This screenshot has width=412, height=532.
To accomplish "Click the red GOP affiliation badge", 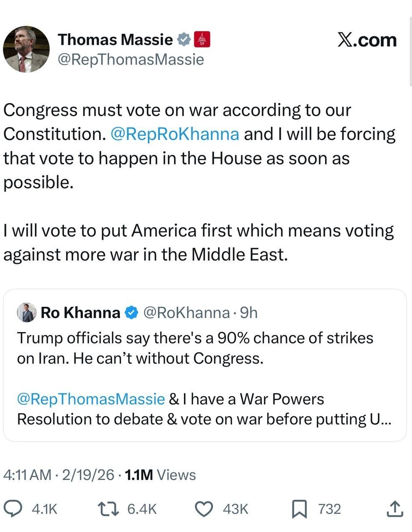I will (x=202, y=40).
